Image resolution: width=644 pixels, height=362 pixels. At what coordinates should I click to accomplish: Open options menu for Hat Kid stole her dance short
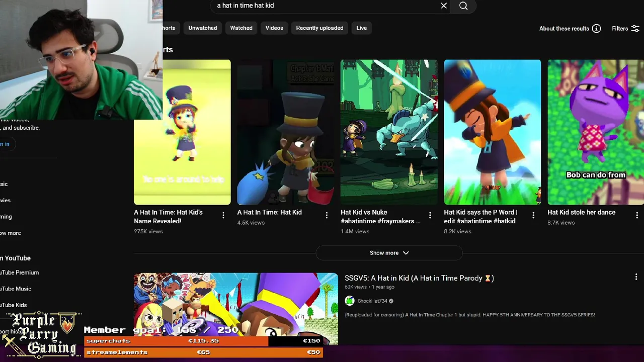pyautogui.click(x=637, y=215)
